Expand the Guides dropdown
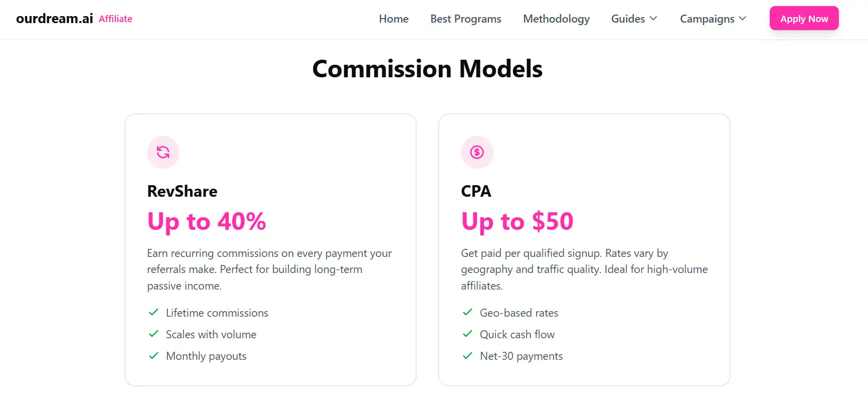 [633, 19]
